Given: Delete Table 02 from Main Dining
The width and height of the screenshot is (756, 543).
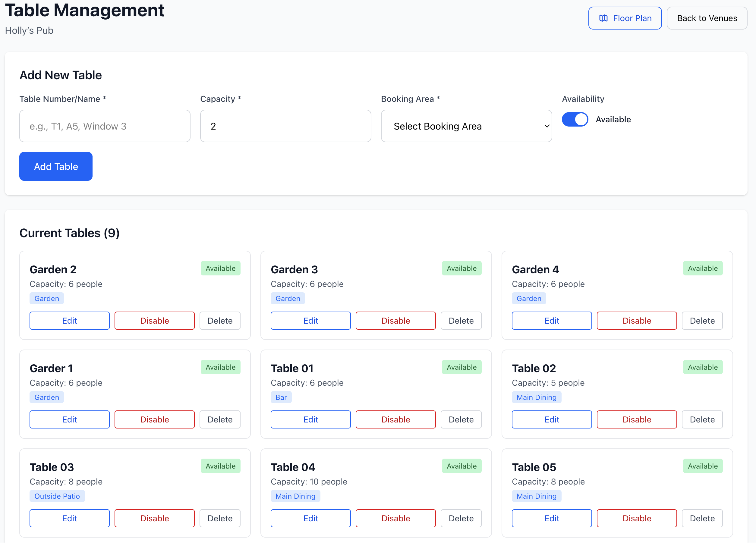Looking at the screenshot, I should [702, 419].
